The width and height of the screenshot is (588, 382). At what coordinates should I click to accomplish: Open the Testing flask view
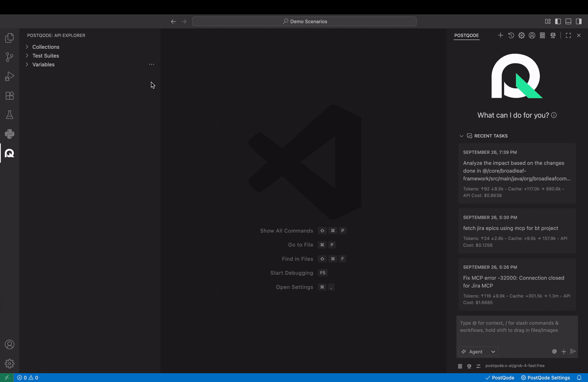(x=9, y=115)
